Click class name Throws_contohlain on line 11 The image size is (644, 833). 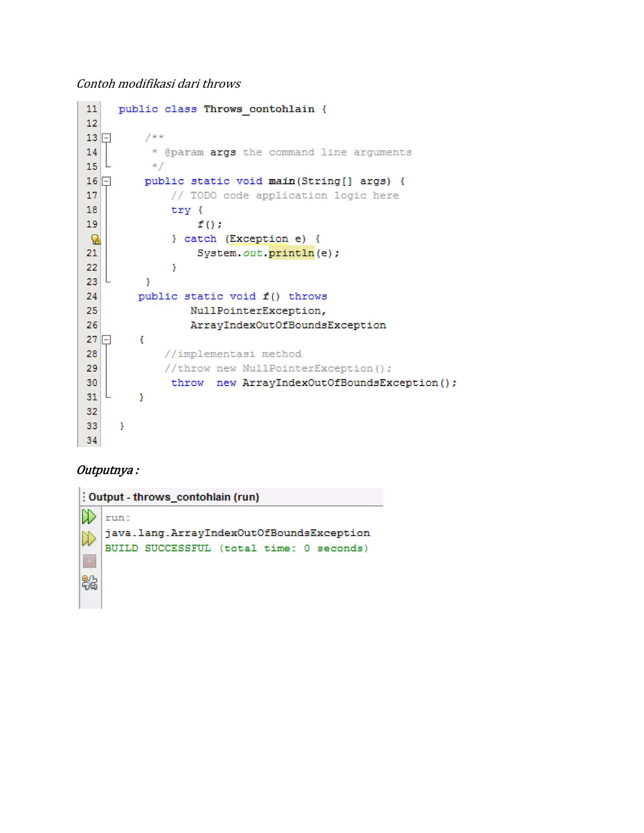tap(259, 109)
